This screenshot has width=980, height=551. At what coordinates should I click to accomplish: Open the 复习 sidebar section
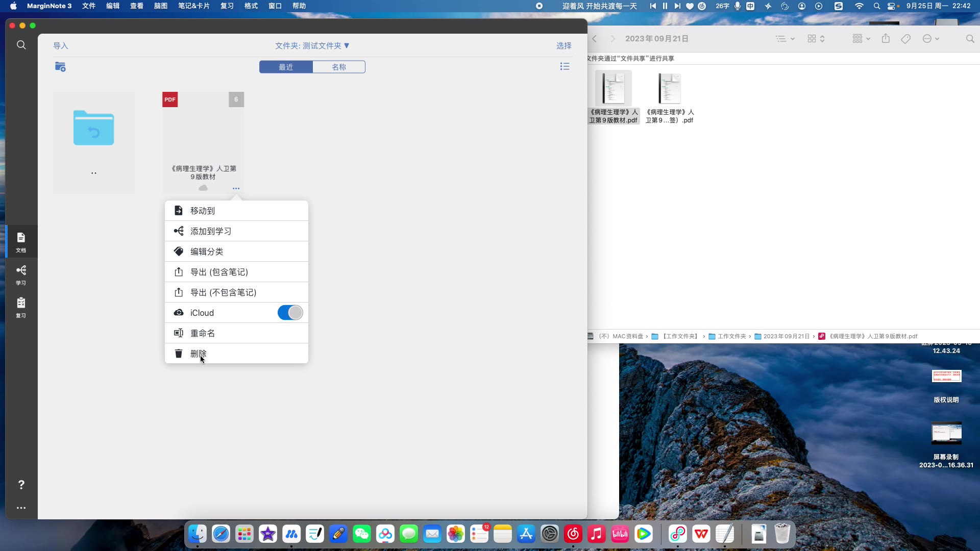21,307
